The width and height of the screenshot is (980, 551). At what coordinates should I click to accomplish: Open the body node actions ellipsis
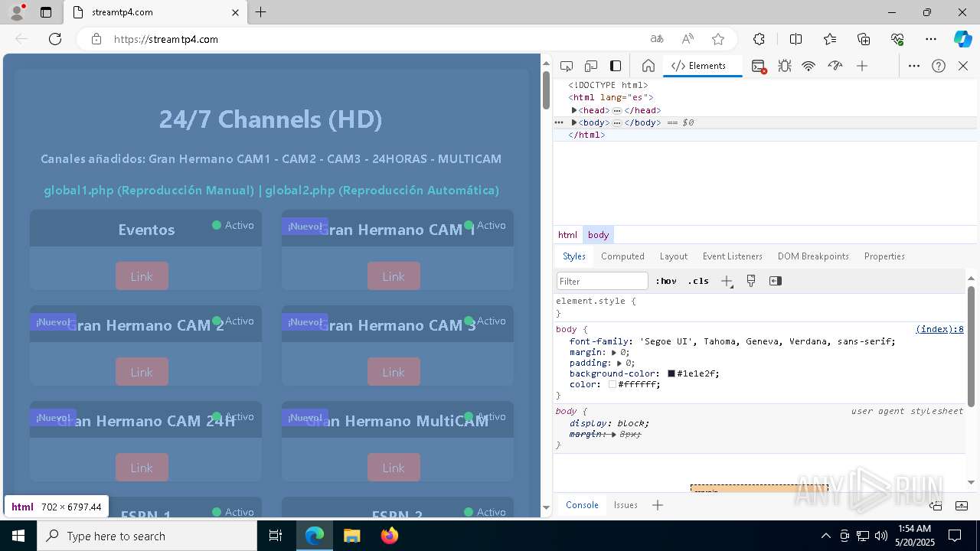tap(560, 122)
